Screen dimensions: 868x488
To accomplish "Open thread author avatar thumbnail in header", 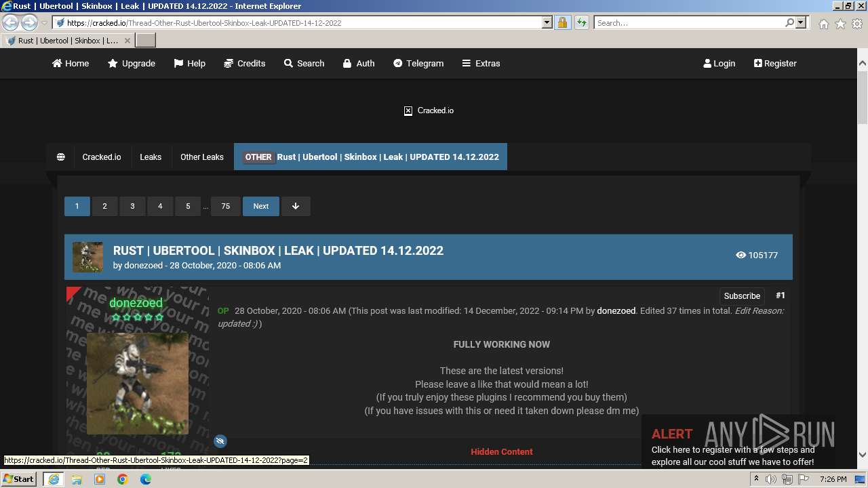I will 88,257.
